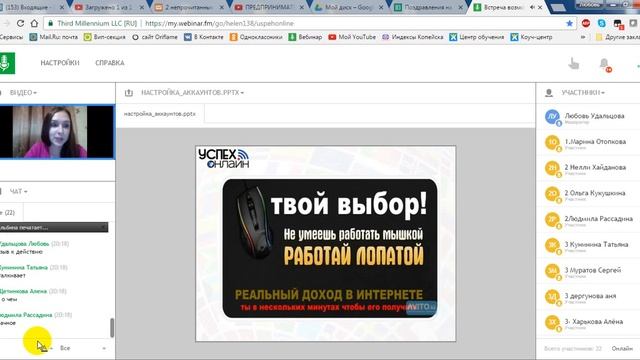Click 3- Харькова Алёна's avatar icon
The width and height of the screenshot is (640, 360).
click(x=552, y=322)
